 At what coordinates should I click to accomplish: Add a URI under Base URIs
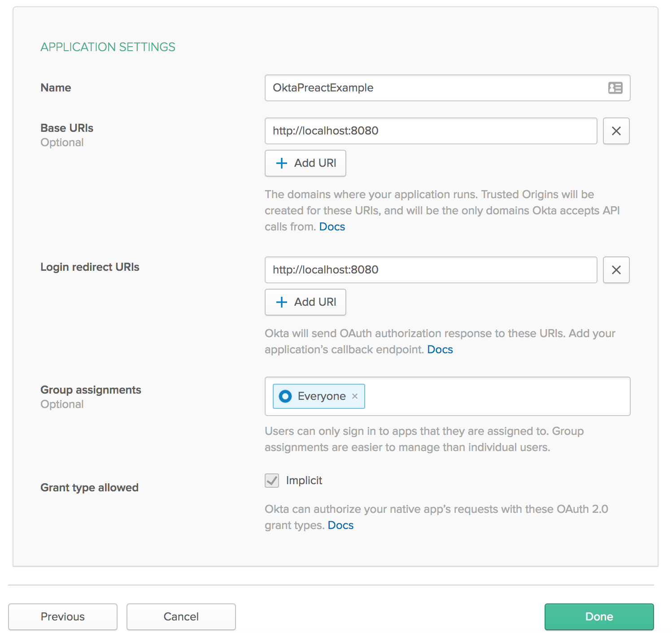point(305,163)
